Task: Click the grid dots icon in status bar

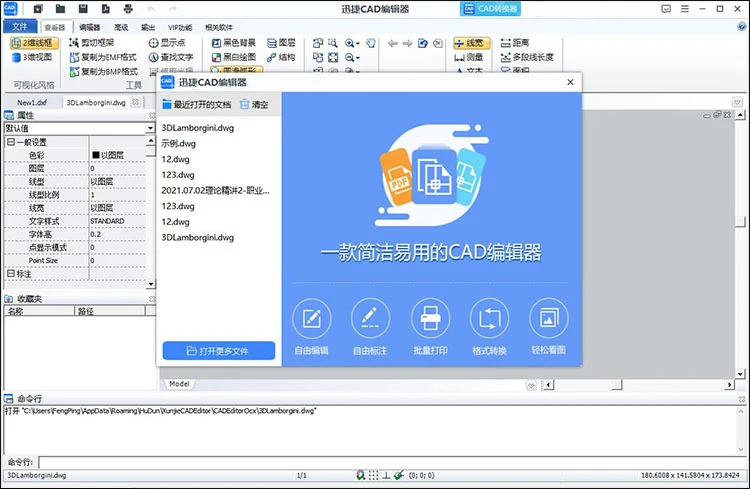Action: (x=374, y=475)
